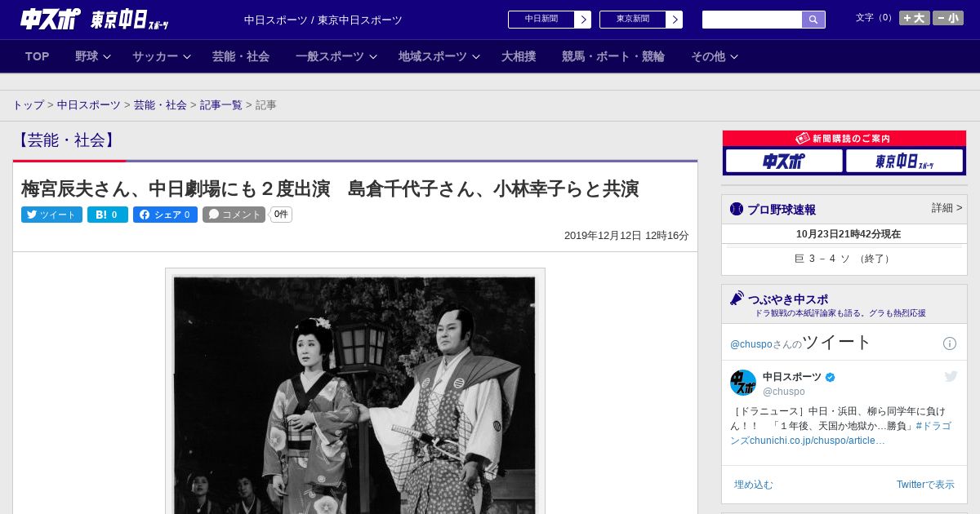Focus the header search input field
The image size is (980, 514).
tap(752, 20)
